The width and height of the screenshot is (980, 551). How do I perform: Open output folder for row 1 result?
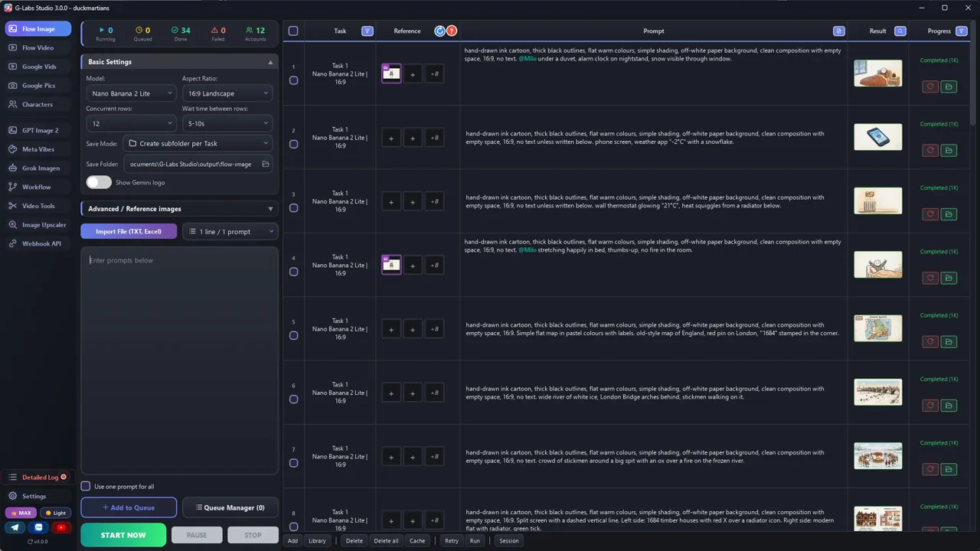tap(949, 86)
